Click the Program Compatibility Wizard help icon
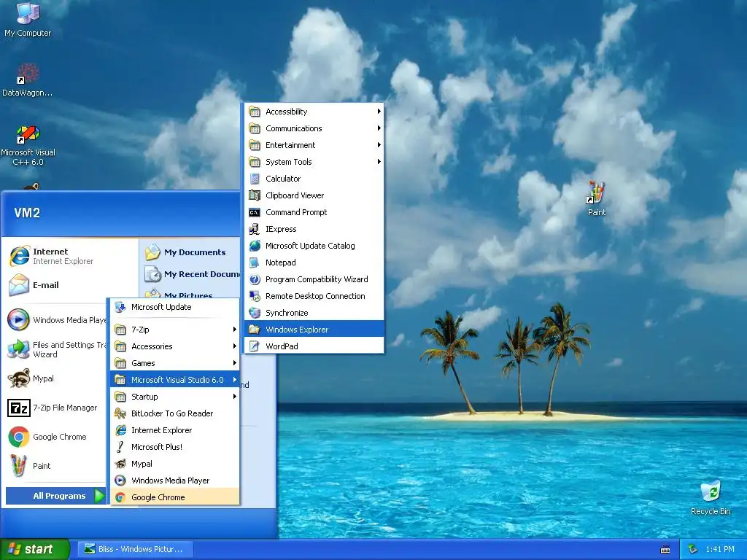The height and width of the screenshot is (560, 747). (255, 279)
